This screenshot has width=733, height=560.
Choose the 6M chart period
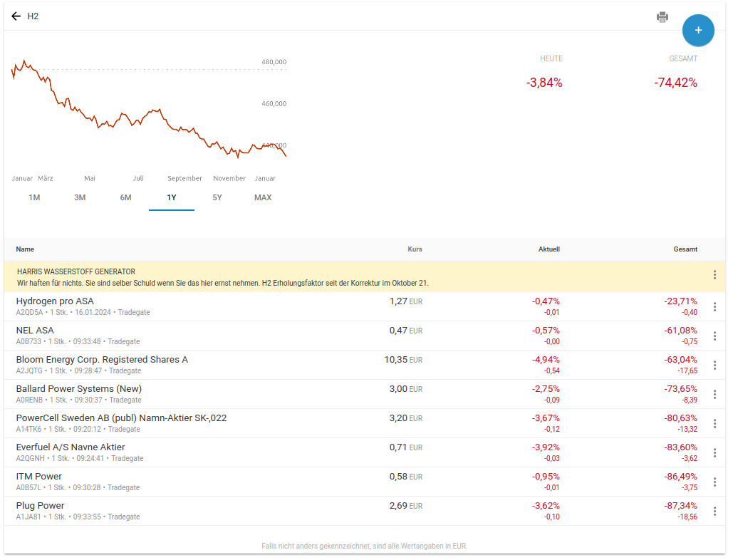tap(125, 197)
